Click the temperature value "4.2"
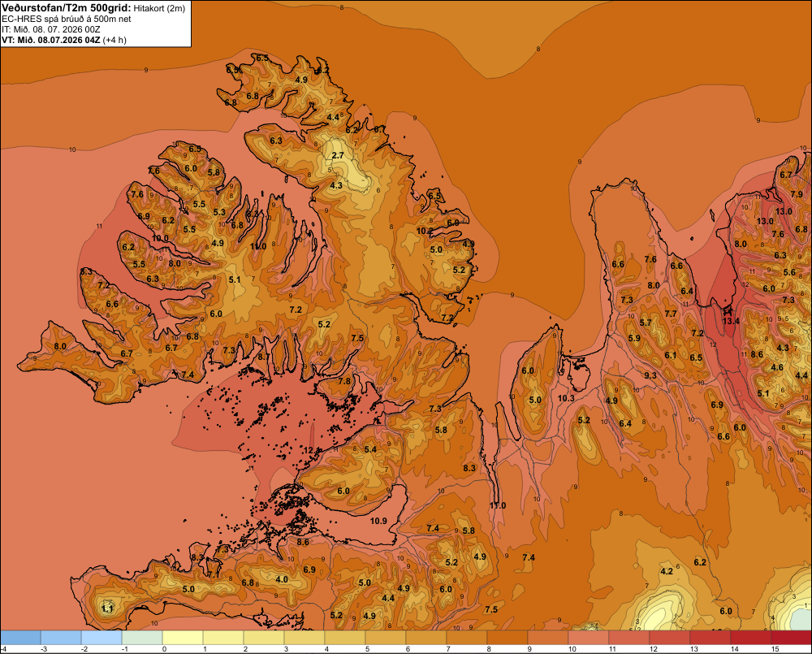The height and width of the screenshot is (654, 812). coord(667,571)
